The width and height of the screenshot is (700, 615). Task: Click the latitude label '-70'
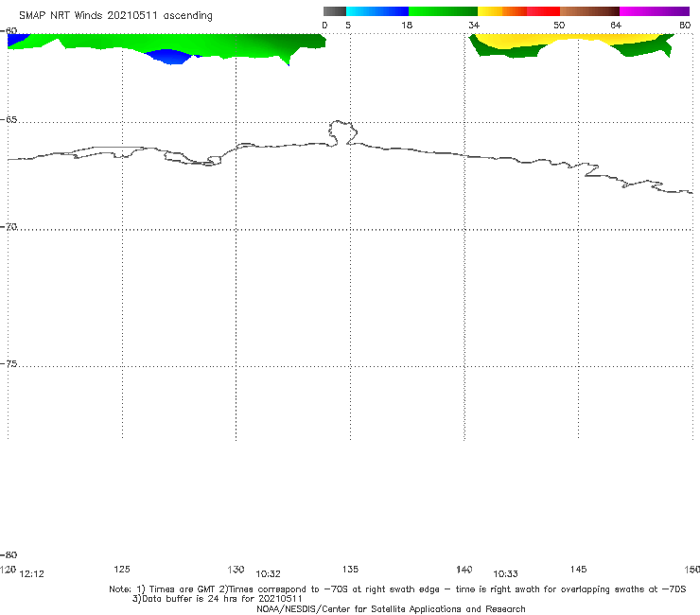[x=9, y=227]
